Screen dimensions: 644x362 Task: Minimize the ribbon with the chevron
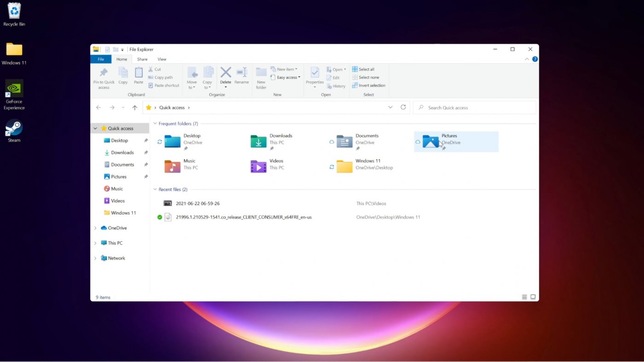click(x=527, y=59)
